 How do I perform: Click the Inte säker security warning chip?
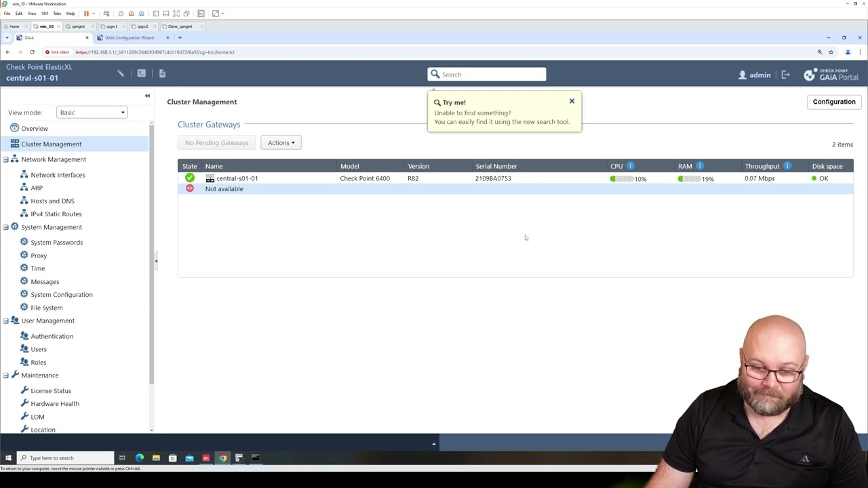(x=57, y=52)
